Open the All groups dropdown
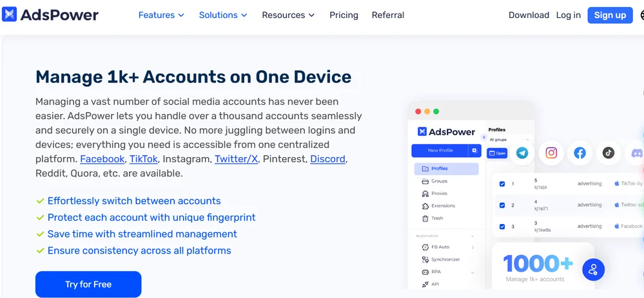Viewport: 644px width, 298px height. [x=508, y=140]
